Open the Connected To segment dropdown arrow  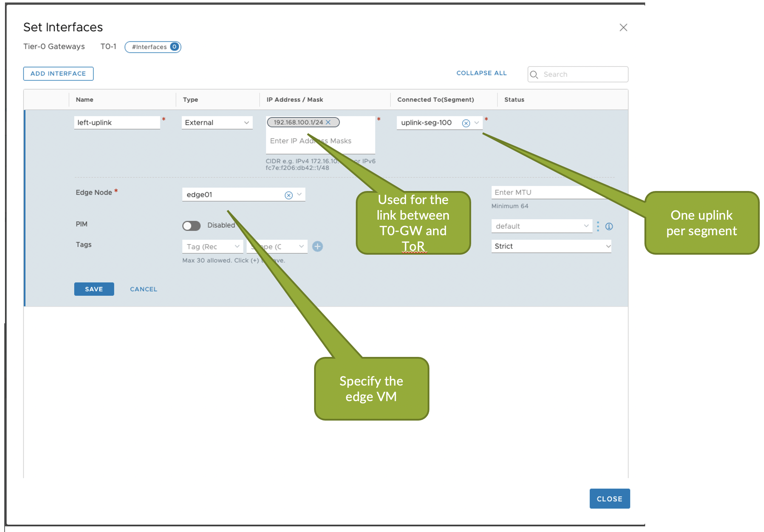(x=476, y=123)
